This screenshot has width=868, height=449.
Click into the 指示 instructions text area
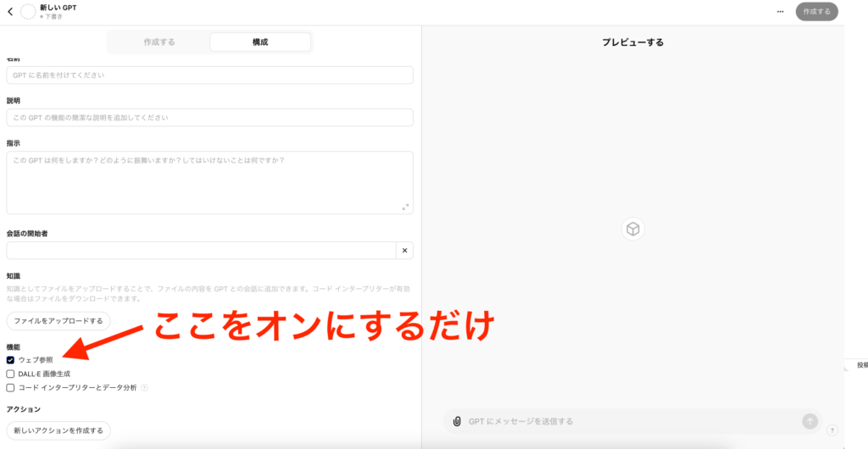click(210, 182)
